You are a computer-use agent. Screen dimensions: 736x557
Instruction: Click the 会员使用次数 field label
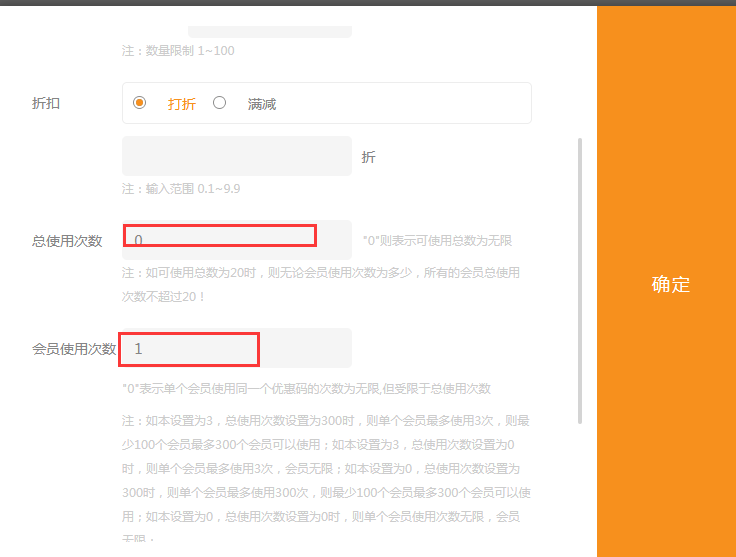point(74,349)
